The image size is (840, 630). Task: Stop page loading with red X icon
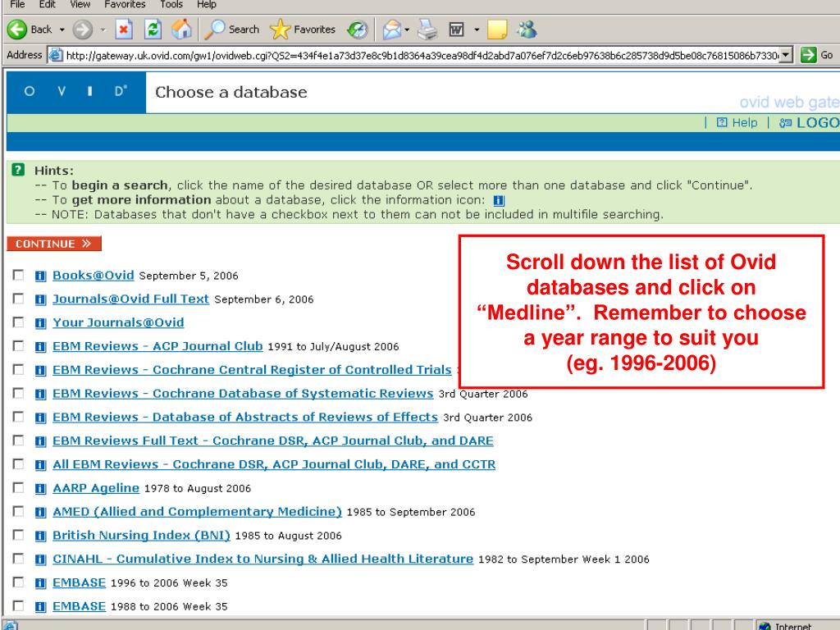[124, 30]
